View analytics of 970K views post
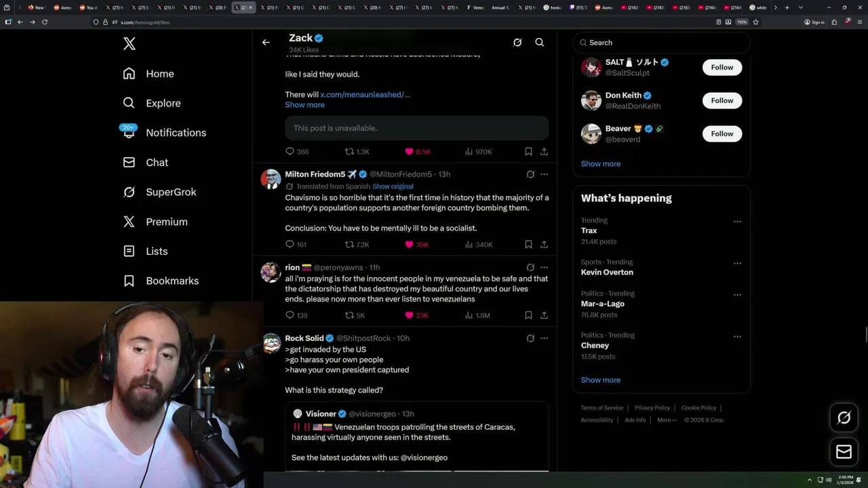 pyautogui.click(x=478, y=152)
